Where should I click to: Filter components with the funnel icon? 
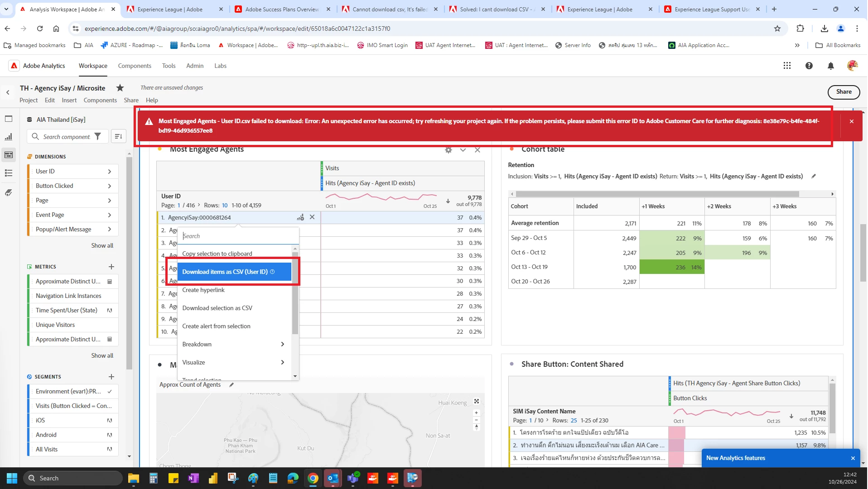coord(98,136)
